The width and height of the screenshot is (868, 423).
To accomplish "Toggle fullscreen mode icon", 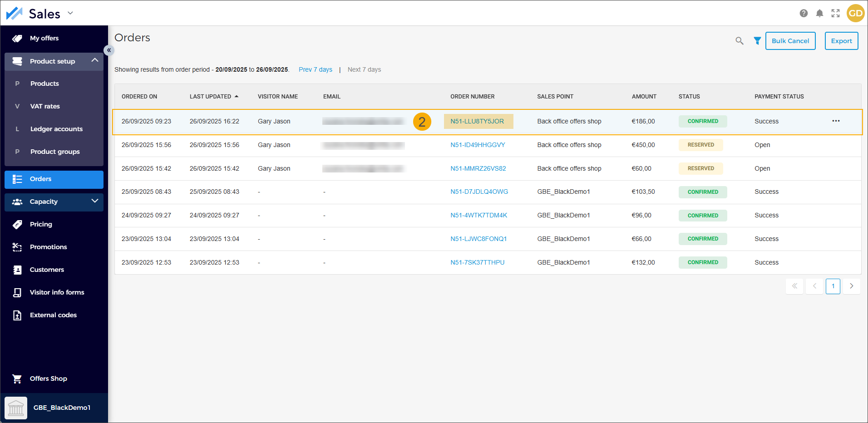I will [x=835, y=13].
